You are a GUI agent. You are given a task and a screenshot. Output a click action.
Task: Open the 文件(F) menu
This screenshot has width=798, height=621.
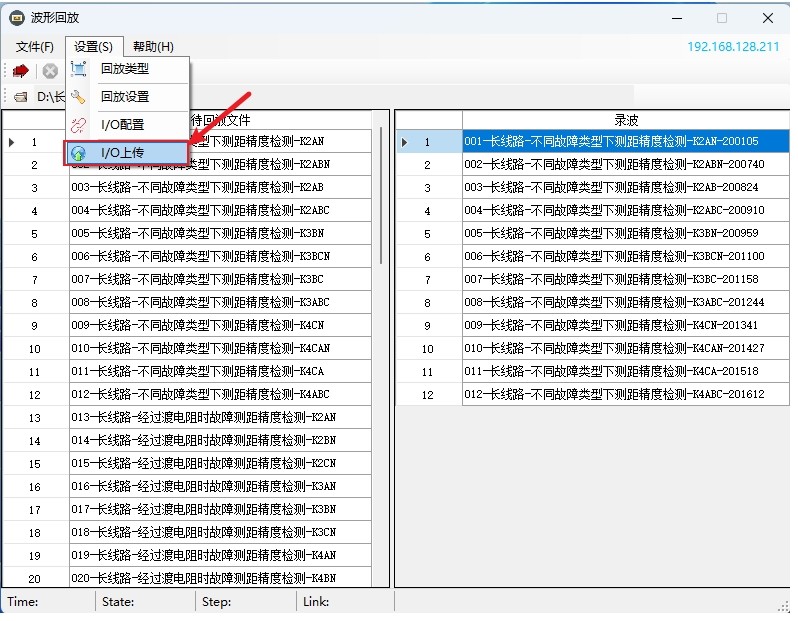point(35,46)
